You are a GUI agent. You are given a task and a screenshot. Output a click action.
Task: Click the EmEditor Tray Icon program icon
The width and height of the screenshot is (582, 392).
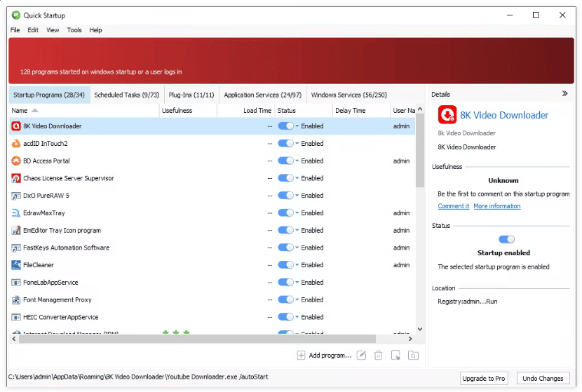click(16, 230)
